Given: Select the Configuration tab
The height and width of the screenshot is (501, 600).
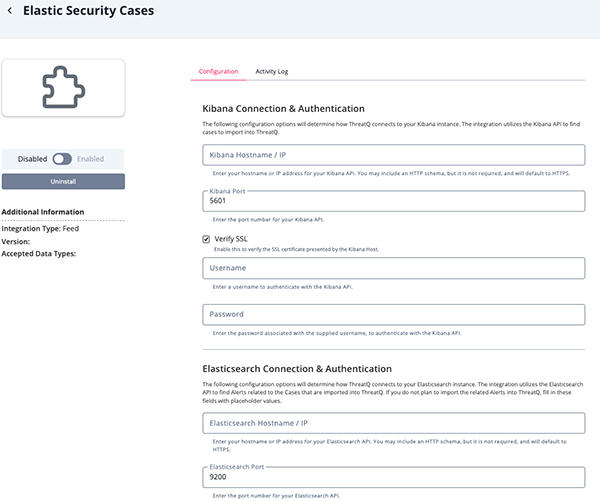Looking at the screenshot, I should tap(218, 72).
